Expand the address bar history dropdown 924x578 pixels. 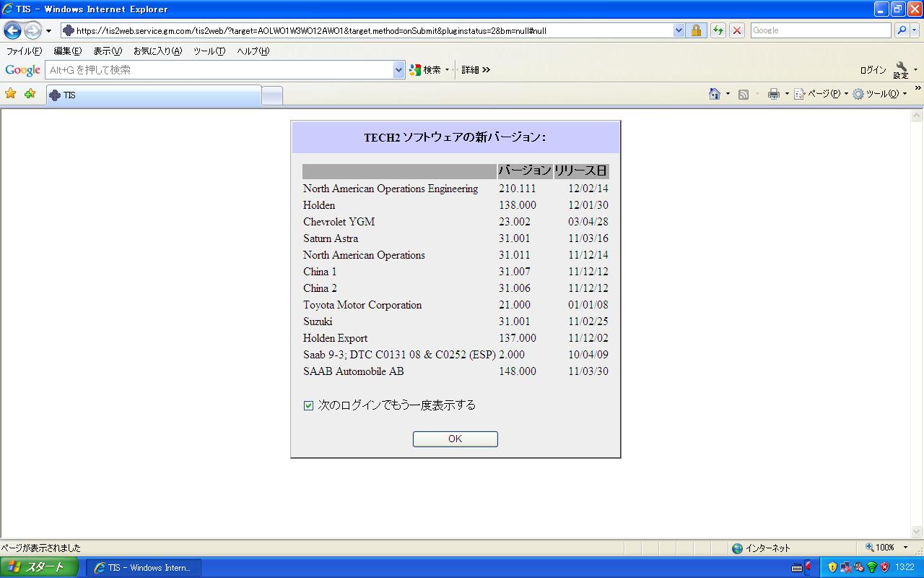(x=679, y=30)
